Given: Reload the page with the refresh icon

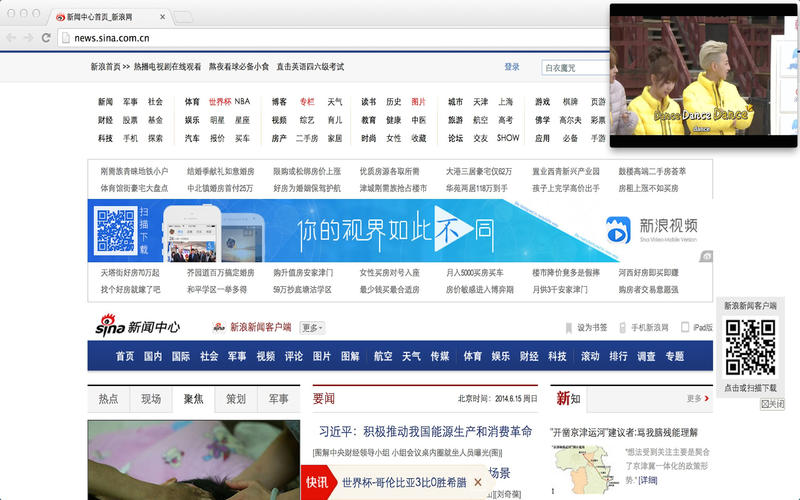Looking at the screenshot, I should (46, 38).
